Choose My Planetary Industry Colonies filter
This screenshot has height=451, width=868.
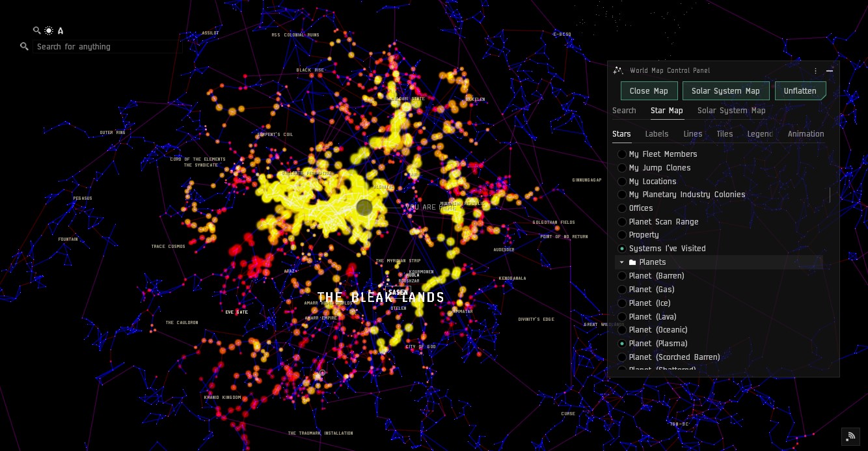pyautogui.click(x=622, y=195)
